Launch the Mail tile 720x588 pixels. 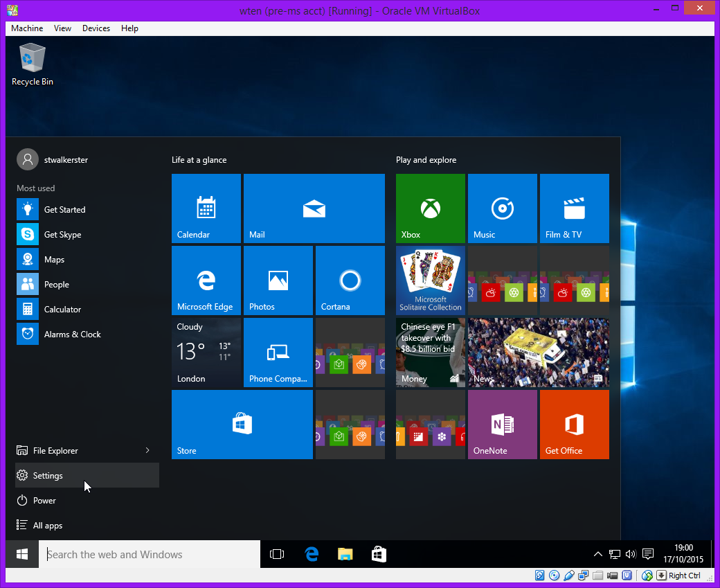pyautogui.click(x=314, y=208)
